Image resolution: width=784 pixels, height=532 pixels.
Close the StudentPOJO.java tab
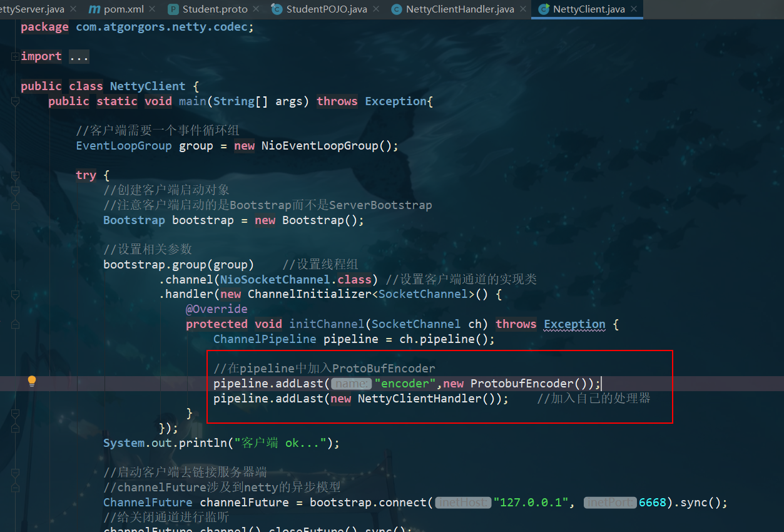click(375, 9)
